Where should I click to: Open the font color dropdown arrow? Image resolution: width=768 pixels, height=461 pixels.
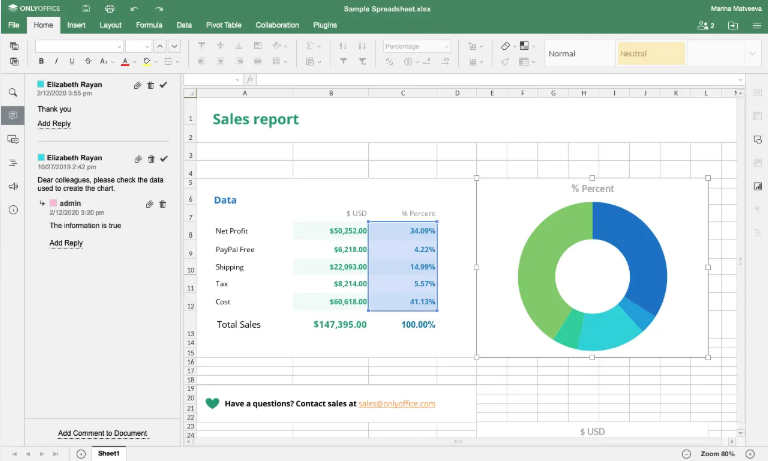click(x=134, y=62)
